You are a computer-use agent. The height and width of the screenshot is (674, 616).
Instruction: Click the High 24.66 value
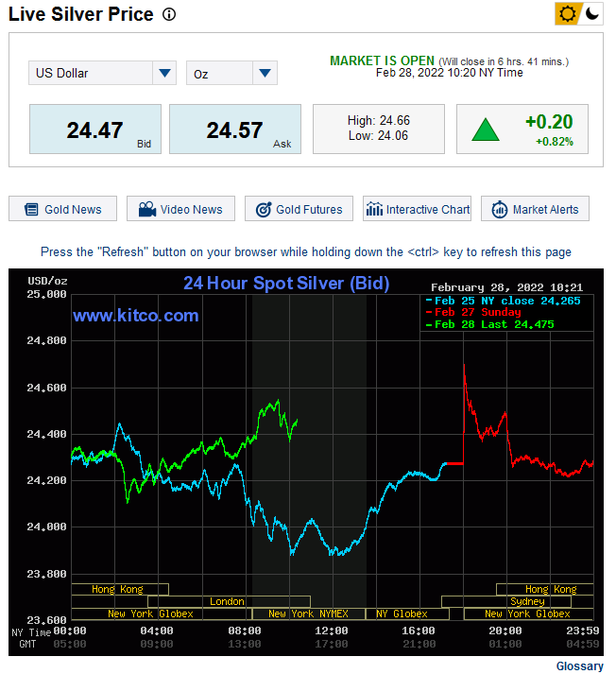[x=379, y=120]
